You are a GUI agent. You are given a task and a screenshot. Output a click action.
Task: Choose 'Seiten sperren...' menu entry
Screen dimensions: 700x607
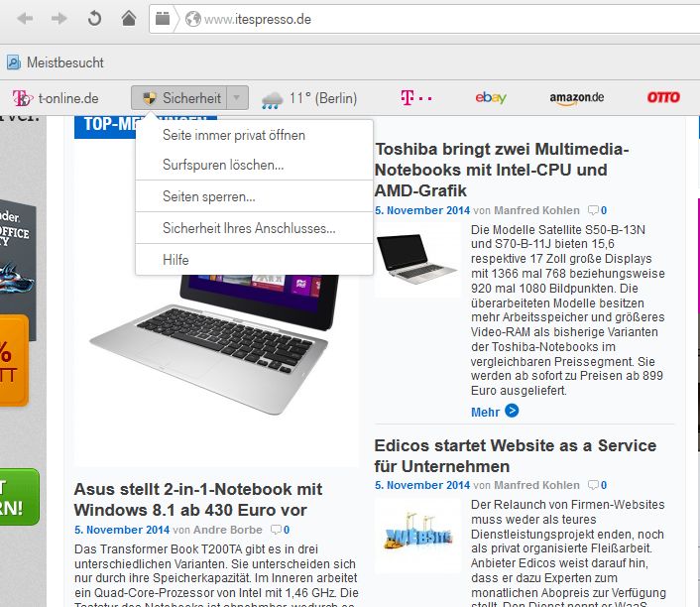click(x=254, y=196)
